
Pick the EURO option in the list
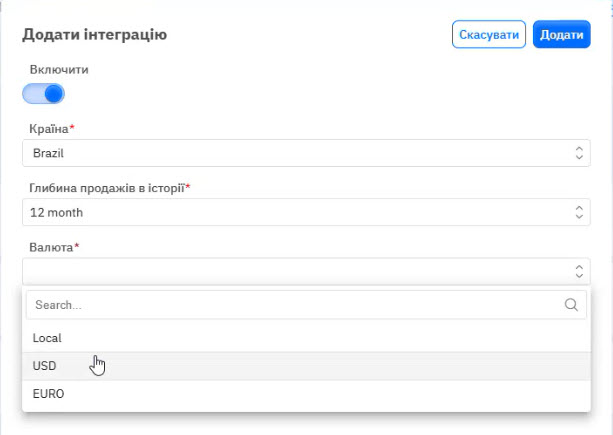click(48, 394)
